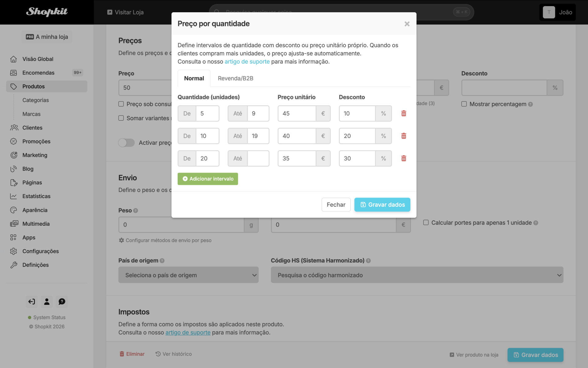This screenshot has width=588, height=368.
Task: Toggle the Activar preço switch
Action: 126,143
